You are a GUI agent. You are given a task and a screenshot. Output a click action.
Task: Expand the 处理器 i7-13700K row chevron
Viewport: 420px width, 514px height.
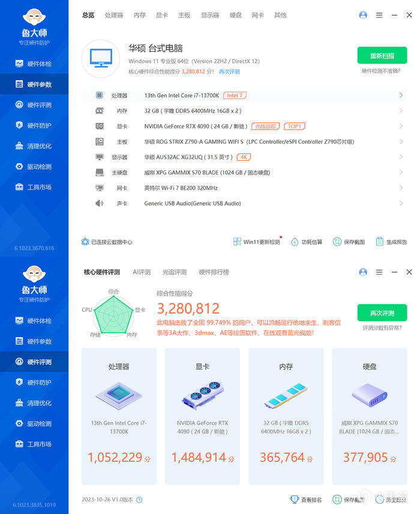coord(401,95)
